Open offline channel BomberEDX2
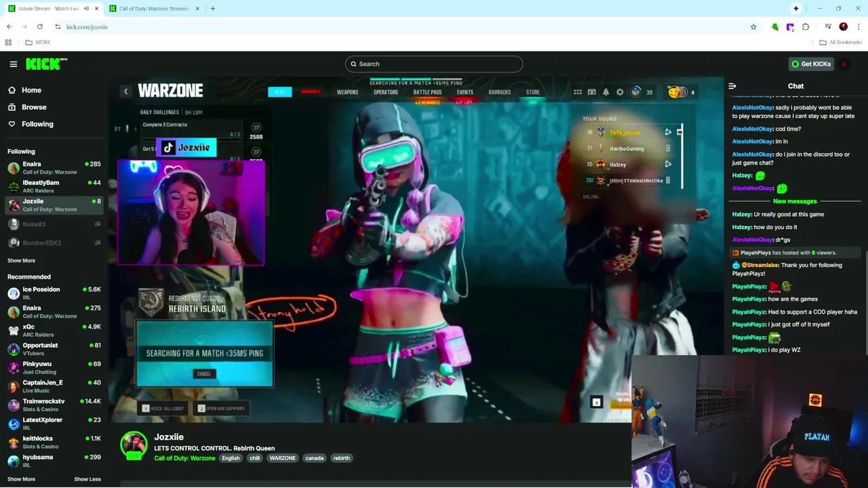The width and height of the screenshot is (868, 488). (54, 243)
